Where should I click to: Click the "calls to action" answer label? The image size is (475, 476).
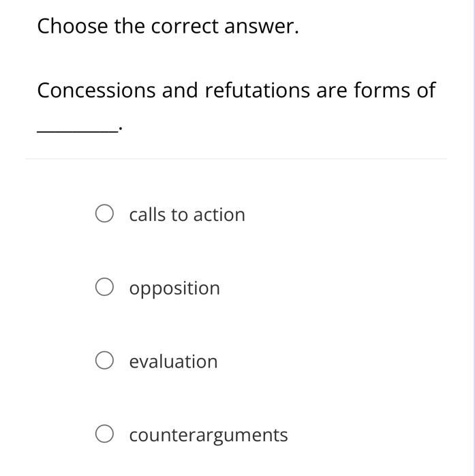[187, 215]
